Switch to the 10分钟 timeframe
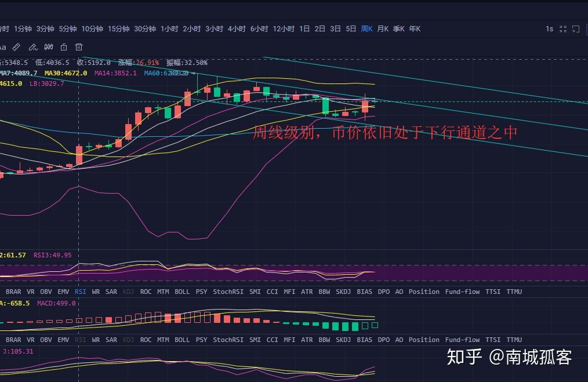This screenshot has width=588, height=382. [x=92, y=29]
